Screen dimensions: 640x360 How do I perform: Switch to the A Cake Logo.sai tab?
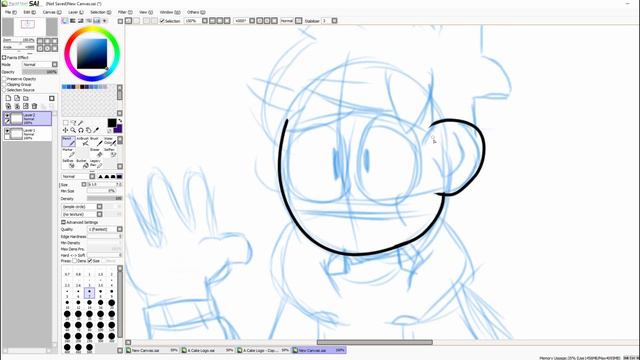point(207,350)
